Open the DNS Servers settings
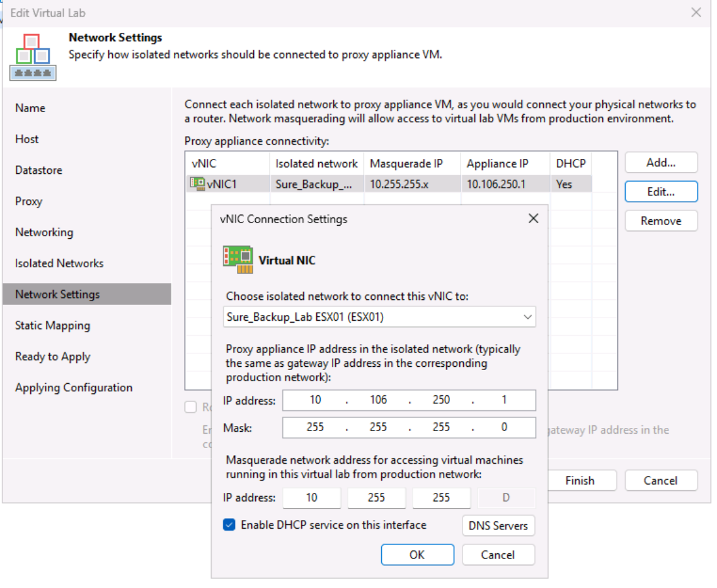Image resolution: width=717 pixels, height=588 pixels. click(x=498, y=526)
